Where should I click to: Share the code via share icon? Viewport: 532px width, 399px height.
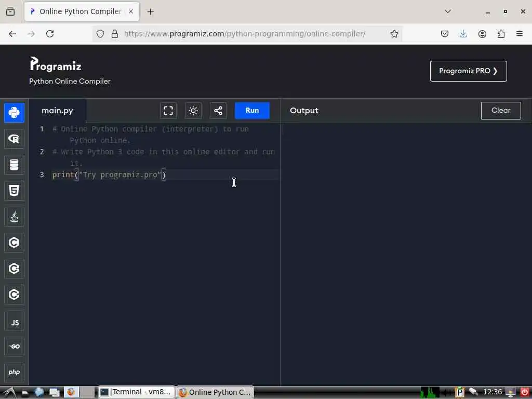(x=218, y=111)
